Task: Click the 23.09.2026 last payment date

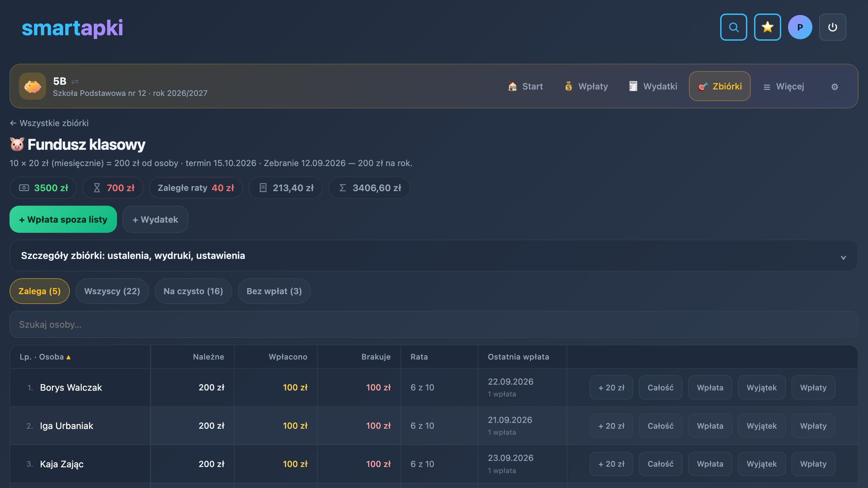Action: pyautogui.click(x=510, y=458)
